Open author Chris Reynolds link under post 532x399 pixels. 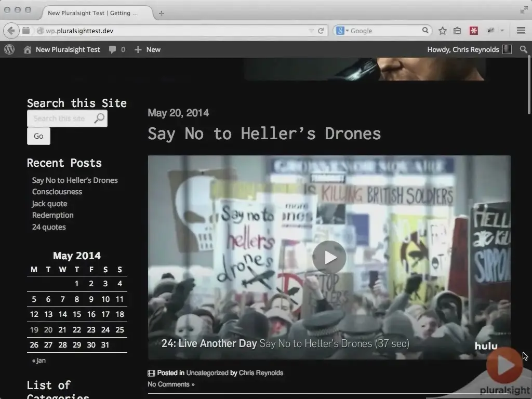pyautogui.click(x=261, y=373)
